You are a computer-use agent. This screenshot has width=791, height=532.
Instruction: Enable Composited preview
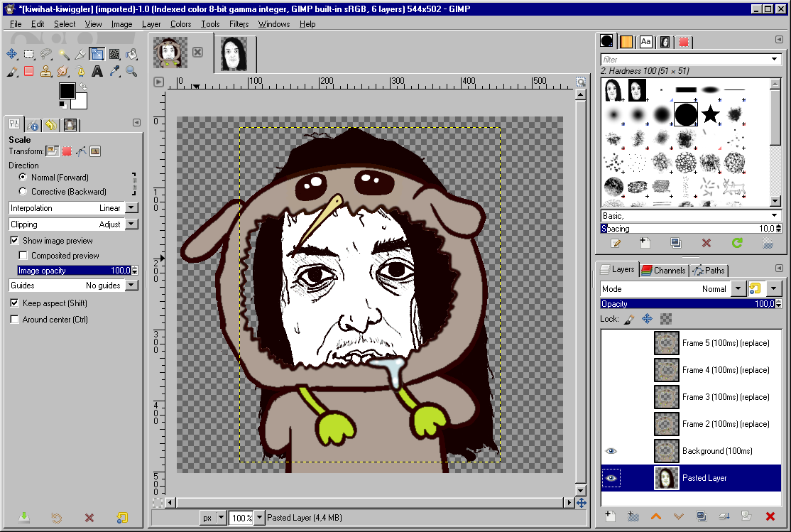23,256
